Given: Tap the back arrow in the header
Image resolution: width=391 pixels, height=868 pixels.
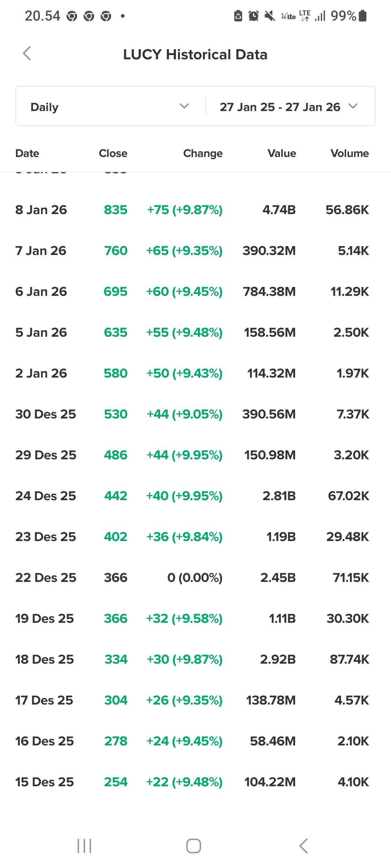Looking at the screenshot, I should coord(27,54).
